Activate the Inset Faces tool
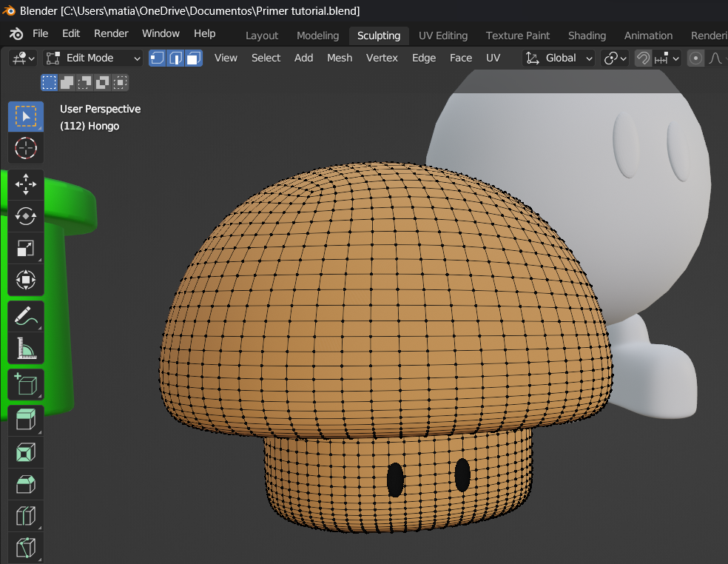The image size is (728, 564). [x=26, y=452]
